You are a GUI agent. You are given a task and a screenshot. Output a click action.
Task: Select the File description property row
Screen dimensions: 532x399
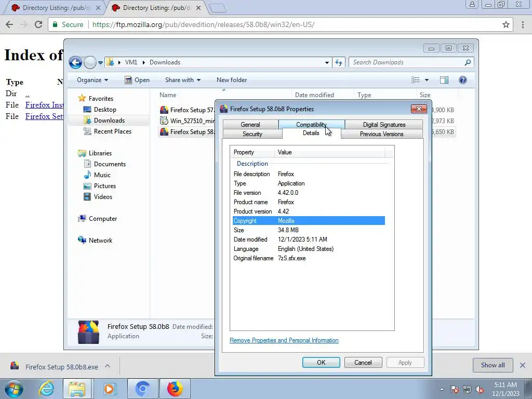pyautogui.click(x=309, y=174)
